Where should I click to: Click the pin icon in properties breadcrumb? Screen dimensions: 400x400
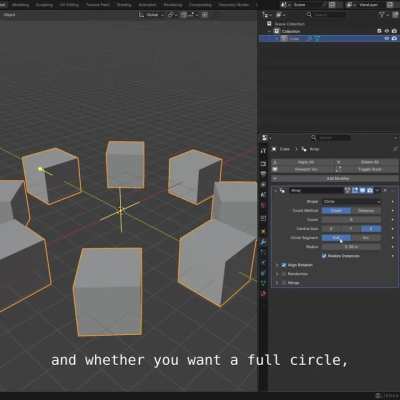395,149
